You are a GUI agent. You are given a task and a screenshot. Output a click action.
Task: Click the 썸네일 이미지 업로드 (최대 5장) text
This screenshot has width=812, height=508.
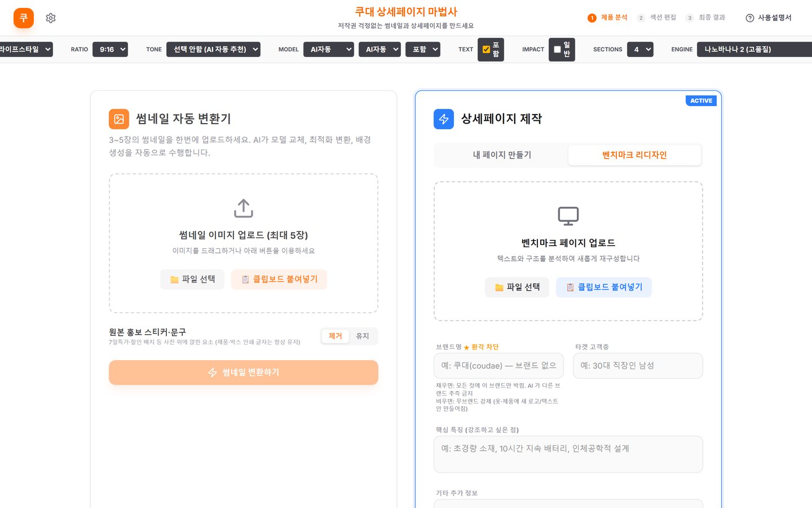244,235
